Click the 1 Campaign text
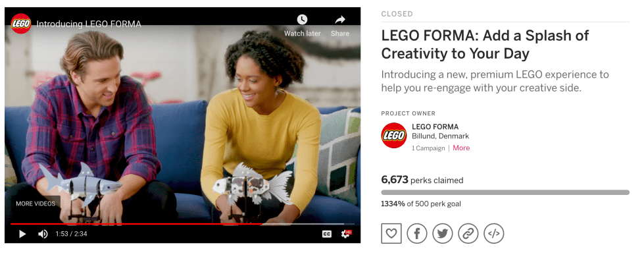Image resolution: width=644 pixels, height=274 pixels. coord(428,148)
